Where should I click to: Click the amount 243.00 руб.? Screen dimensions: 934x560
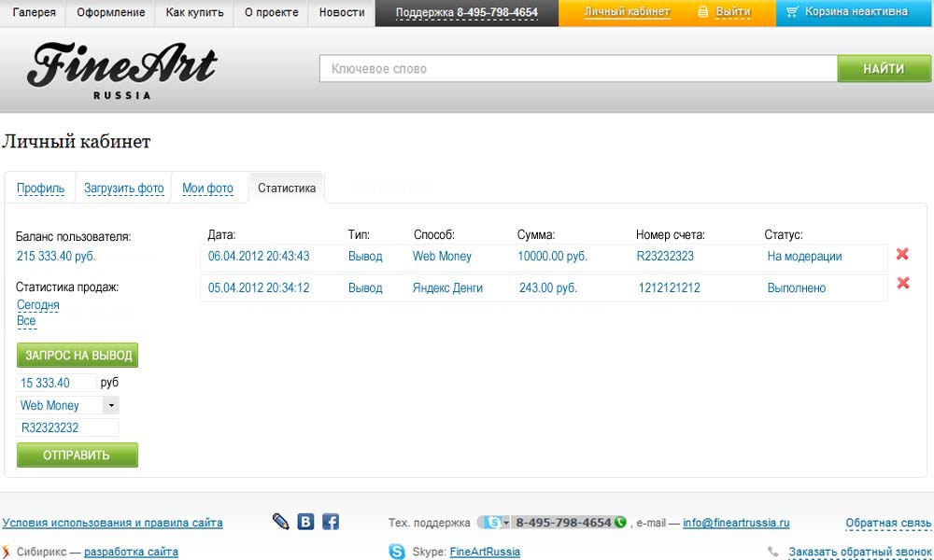(548, 288)
